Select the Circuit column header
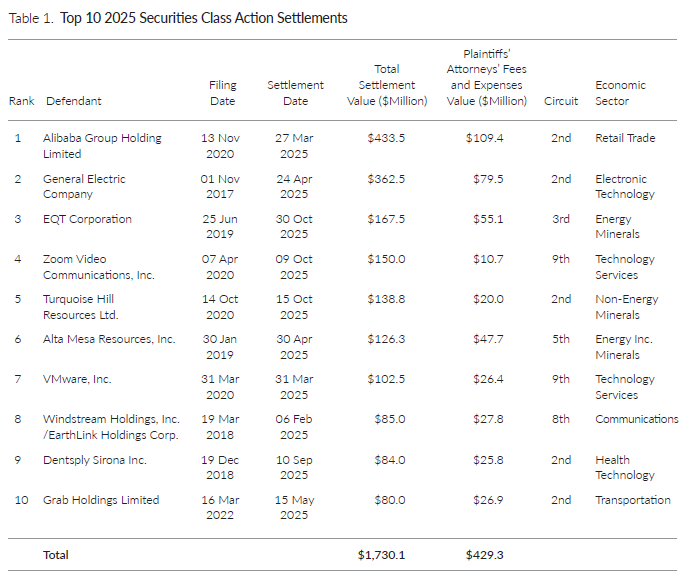The image size is (694, 576). (x=560, y=101)
